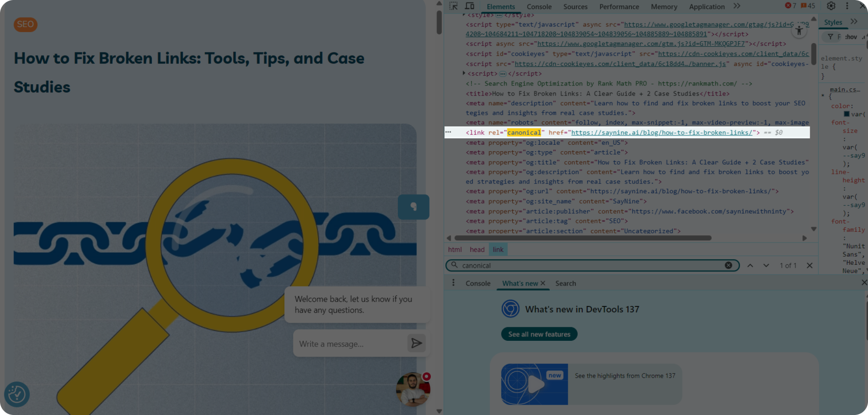
Task: Open the drawer three-dot menu
Action: (453, 283)
